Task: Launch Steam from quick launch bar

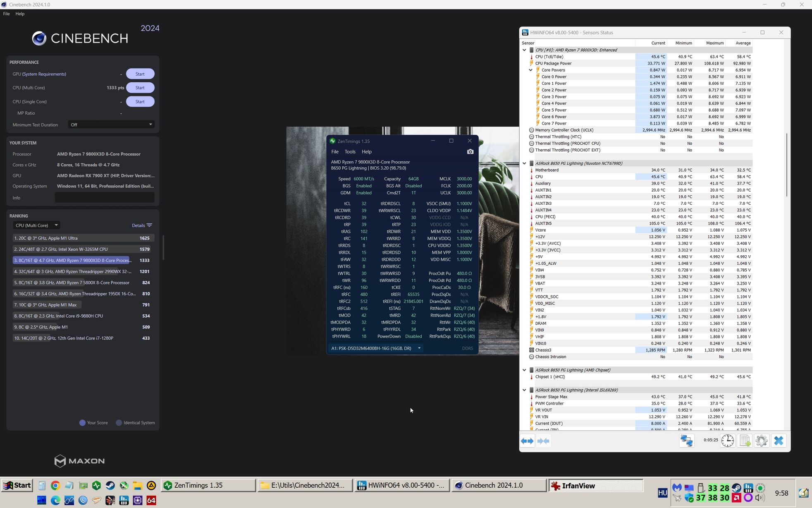Action: tap(110, 486)
